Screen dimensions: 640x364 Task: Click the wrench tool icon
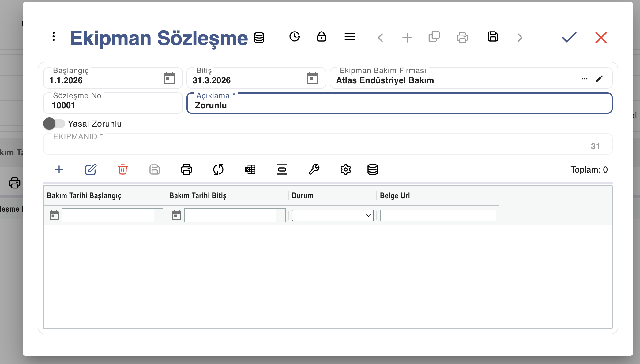[x=314, y=169]
